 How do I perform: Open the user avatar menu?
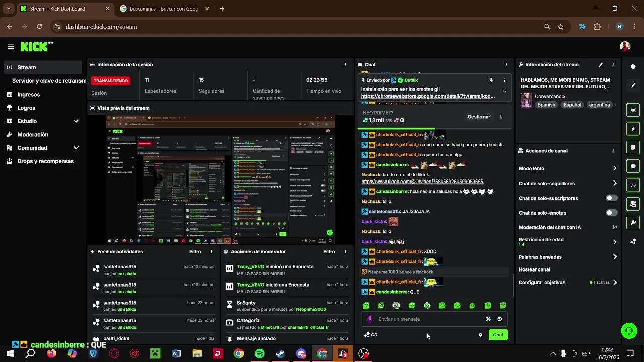(x=625, y=46)
